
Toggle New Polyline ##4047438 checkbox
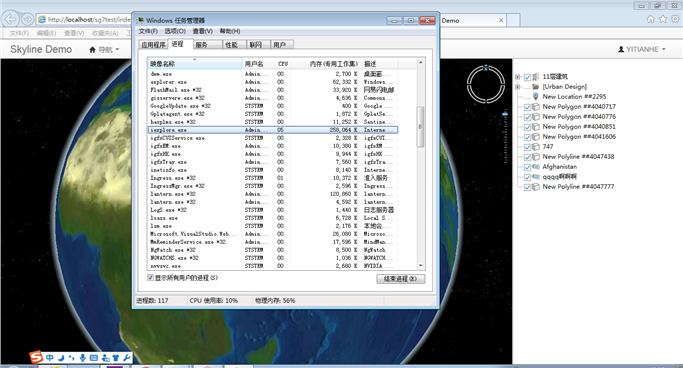[527, 157]
